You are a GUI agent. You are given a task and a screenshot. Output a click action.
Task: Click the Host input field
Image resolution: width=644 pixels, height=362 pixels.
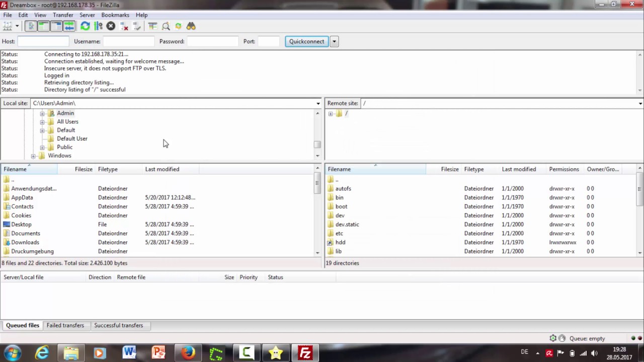[43, 41]
